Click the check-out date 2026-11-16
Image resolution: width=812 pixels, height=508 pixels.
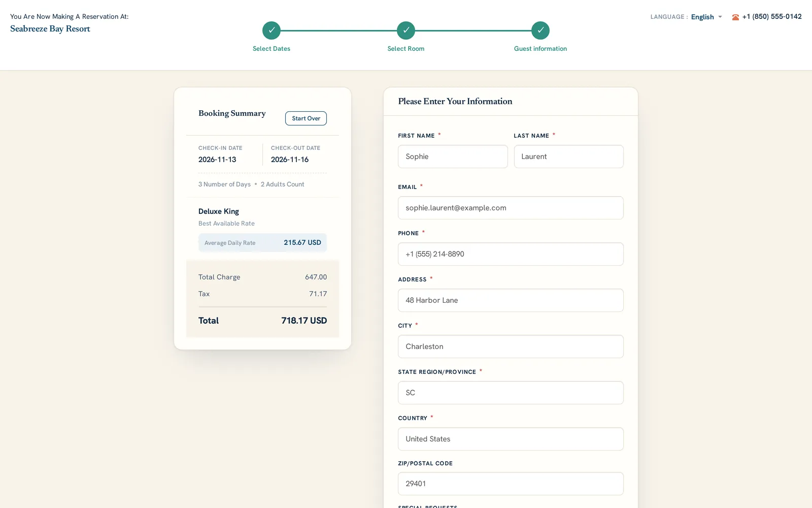point(290,160)
